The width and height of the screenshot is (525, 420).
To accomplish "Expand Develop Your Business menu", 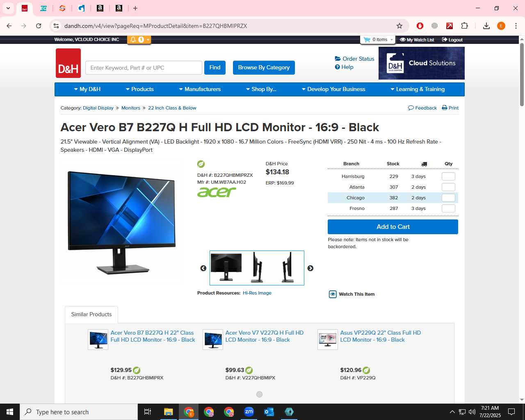I will [333, 89].
